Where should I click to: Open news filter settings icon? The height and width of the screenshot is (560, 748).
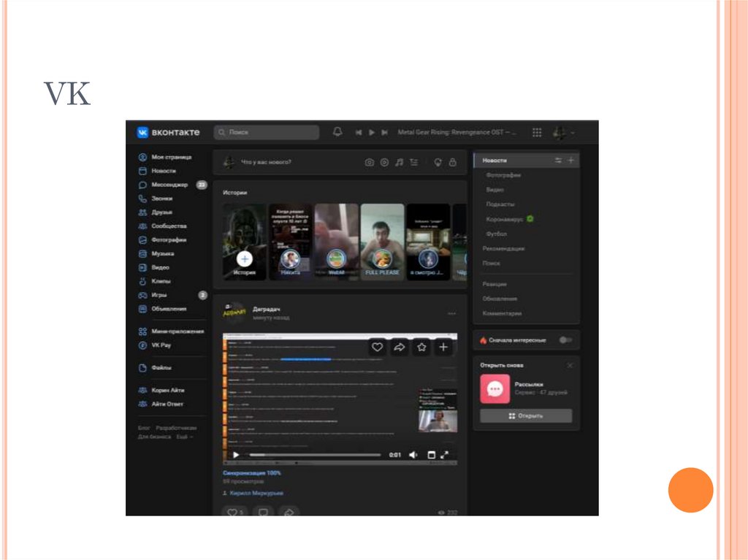(557, 161)
